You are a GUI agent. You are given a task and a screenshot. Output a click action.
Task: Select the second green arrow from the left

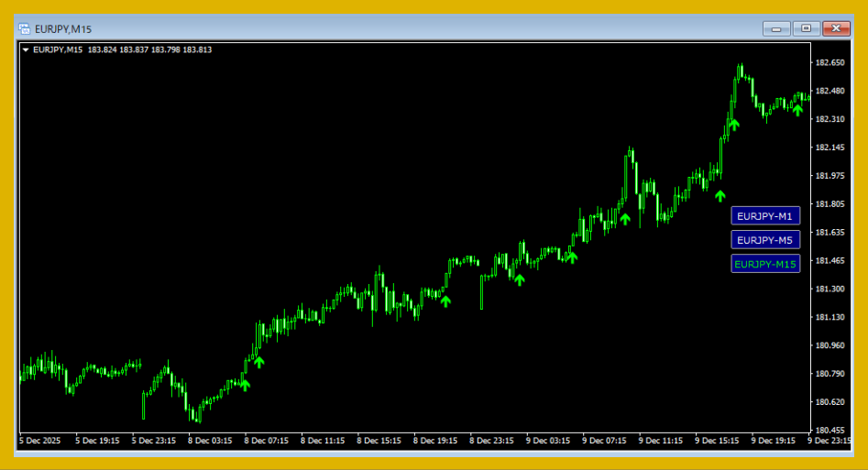(x=258, y=362)
